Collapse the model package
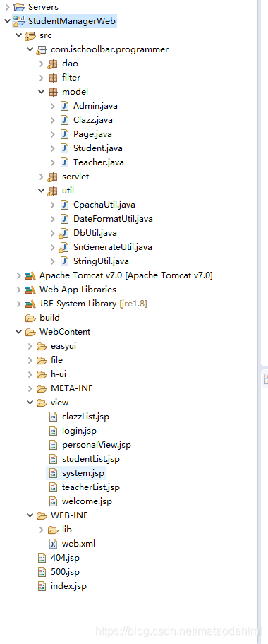Viewport: 268px width, 644px height. pyautogui.click(x=41, y=92)
